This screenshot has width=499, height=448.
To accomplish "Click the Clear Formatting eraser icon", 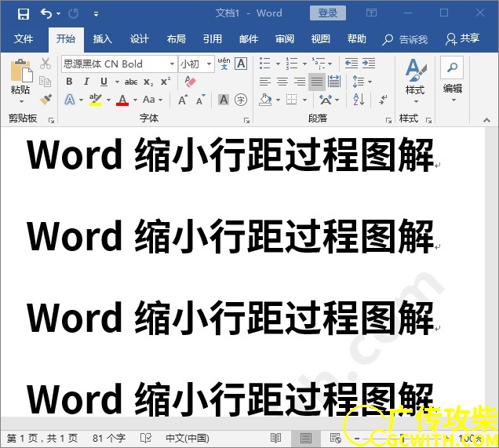I will 191,82.
